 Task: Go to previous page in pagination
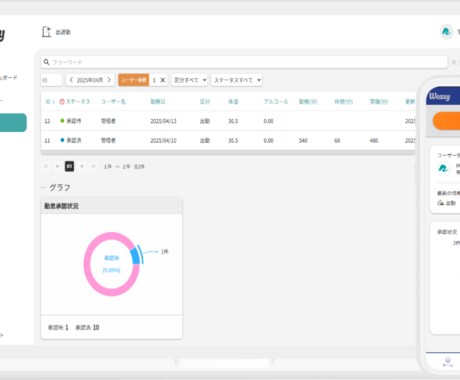[x=57, y=166]
